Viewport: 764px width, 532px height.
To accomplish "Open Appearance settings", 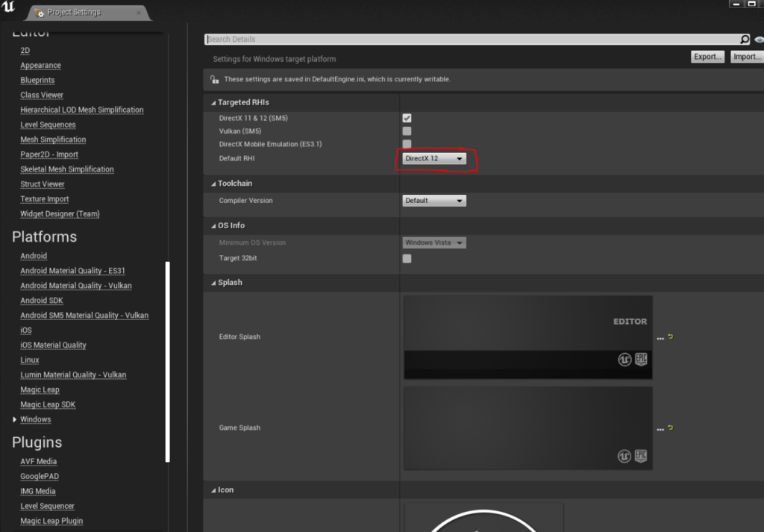I will pyautogui.click(x=40, y=65).
